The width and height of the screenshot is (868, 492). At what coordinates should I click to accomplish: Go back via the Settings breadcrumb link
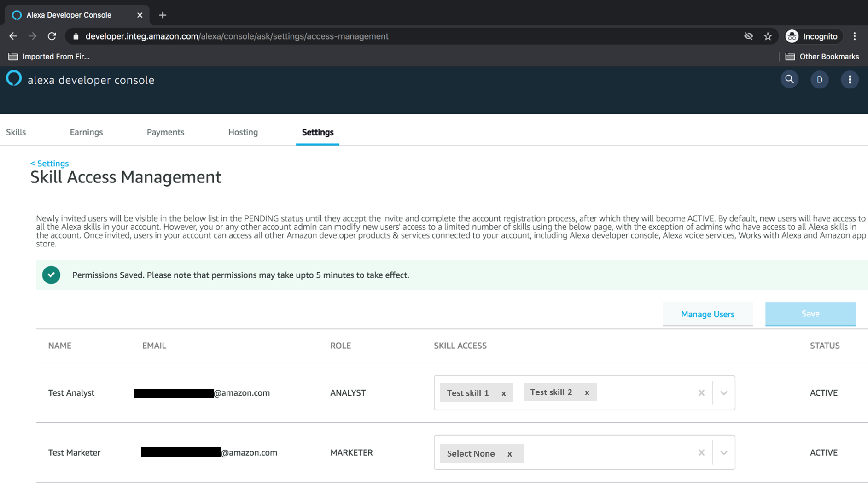tap(50, 164)
